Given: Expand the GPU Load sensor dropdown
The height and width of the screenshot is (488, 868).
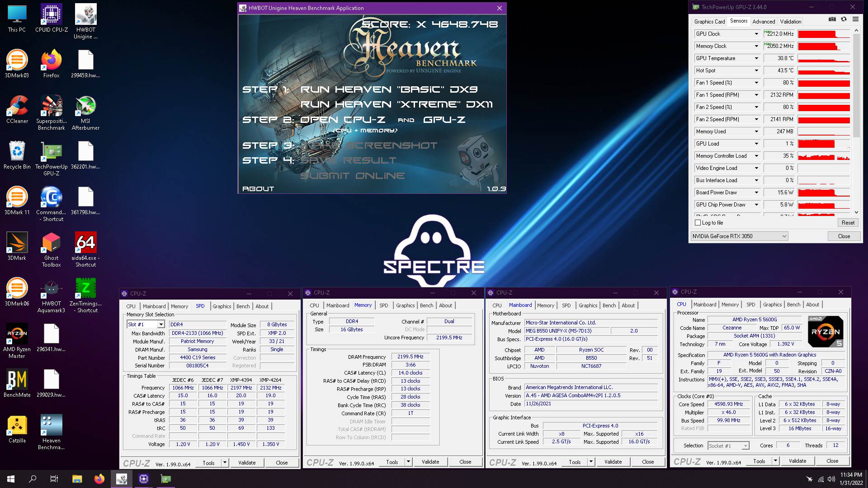Looking at the screenshot, I should (756, 144).
